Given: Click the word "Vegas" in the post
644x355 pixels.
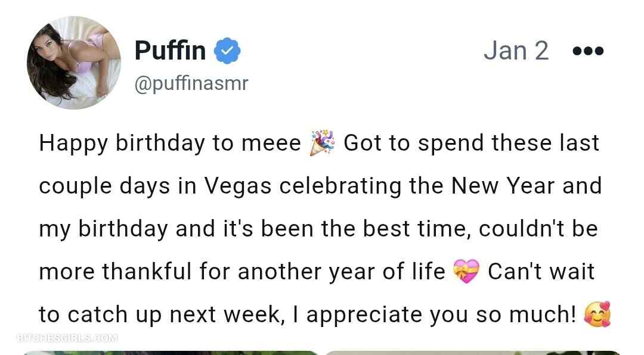Looking at the screenshot, I should coord(238,186).
